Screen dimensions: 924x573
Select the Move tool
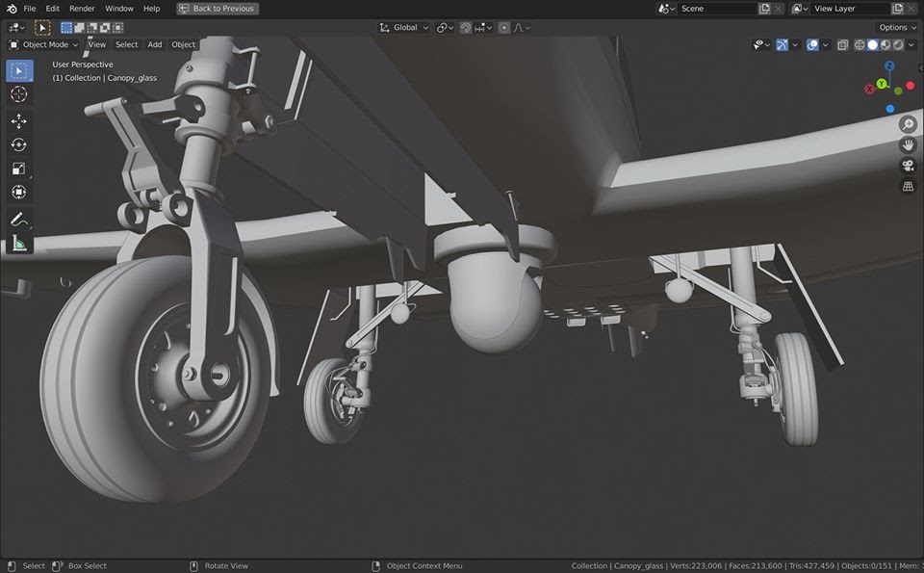17,120
